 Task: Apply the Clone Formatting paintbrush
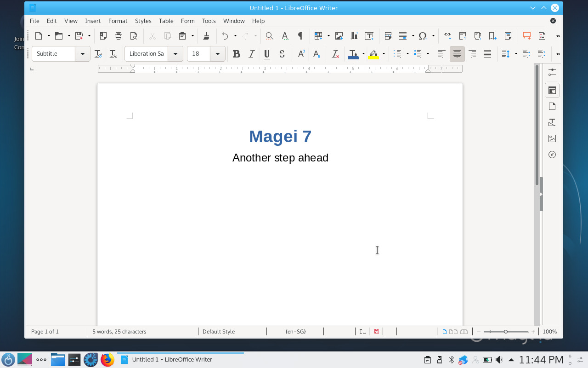click(x=206, y=36)
